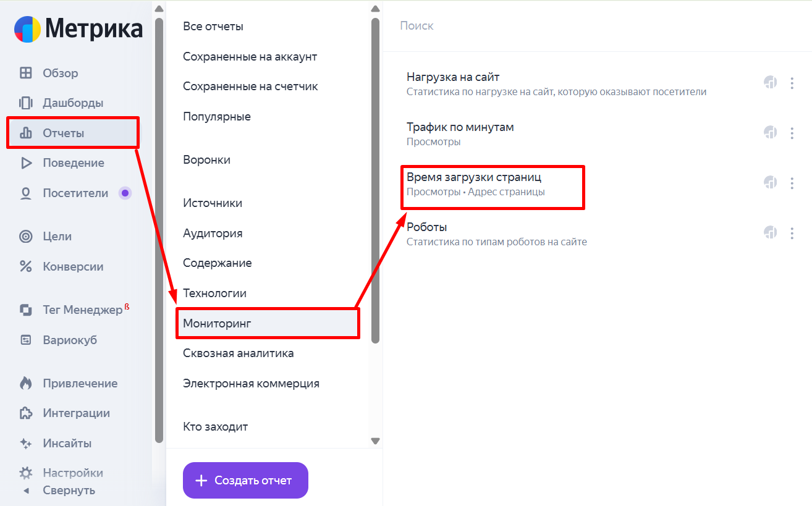Open three-dot menu for Трафик по минутам
This screenshot has height=506, width=812.
(792, 132)
